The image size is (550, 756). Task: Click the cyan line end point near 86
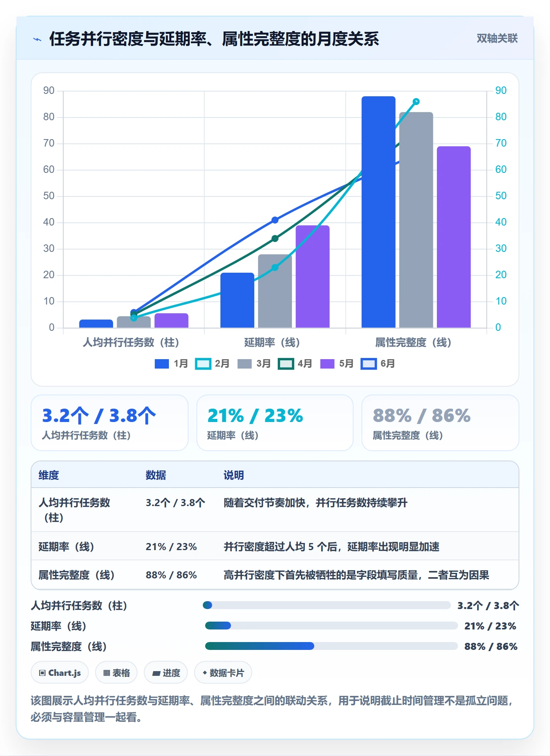pyautogui.click(x=416, y=101)
